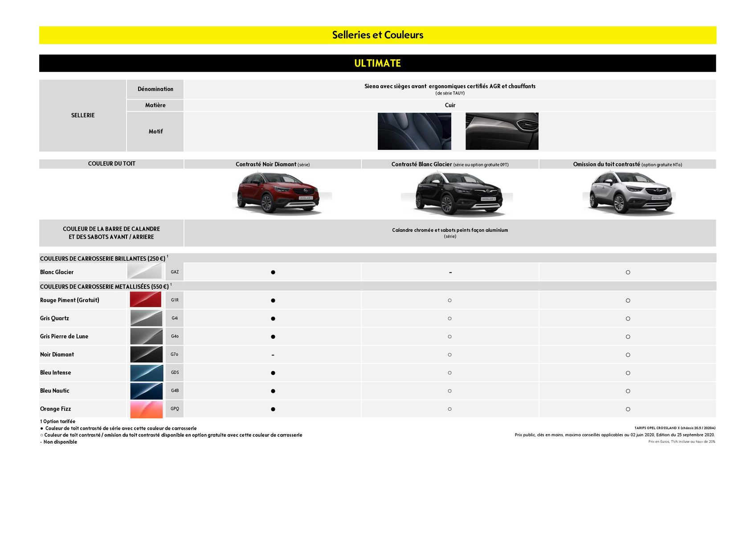Click the 'Gris Pierre de Lune' row name
Viewport: 756px width, 535px height.
64,336
